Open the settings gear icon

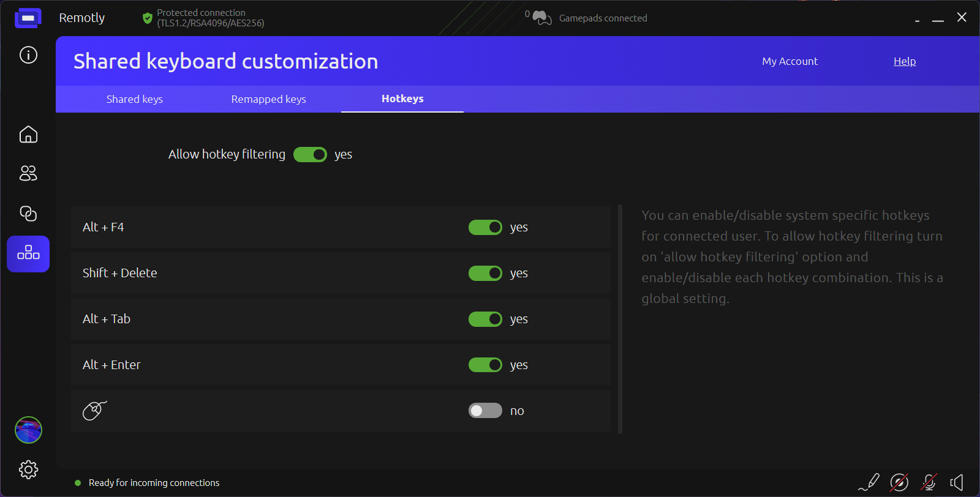coord(28,469)
